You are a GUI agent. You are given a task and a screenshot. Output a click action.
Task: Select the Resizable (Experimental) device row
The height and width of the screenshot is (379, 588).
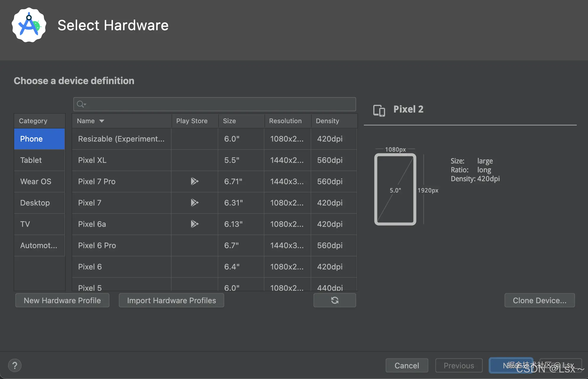point(214,139)
